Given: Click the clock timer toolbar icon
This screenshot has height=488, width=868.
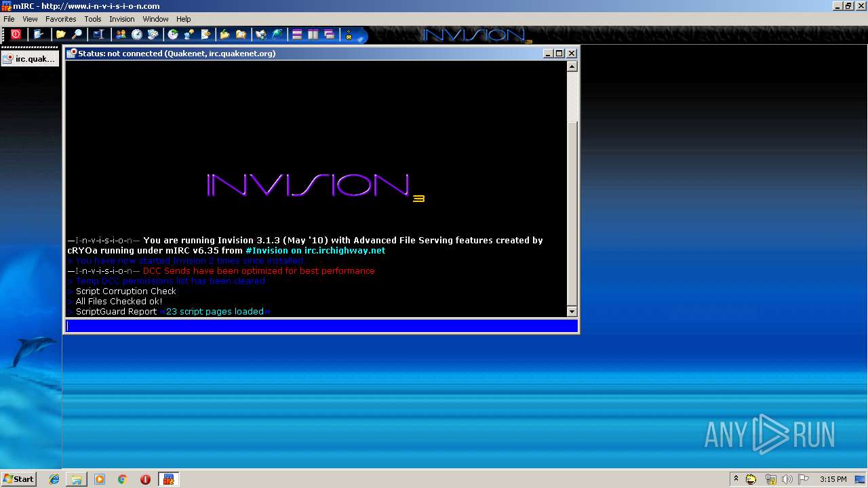Looking at the screenshot, I should click(137, 35).
